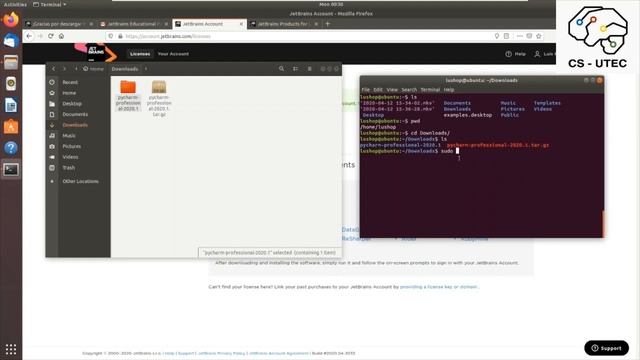Screen dimensions: 640x360
Task: Reload the Firefox page
Action: pos(51,36)
